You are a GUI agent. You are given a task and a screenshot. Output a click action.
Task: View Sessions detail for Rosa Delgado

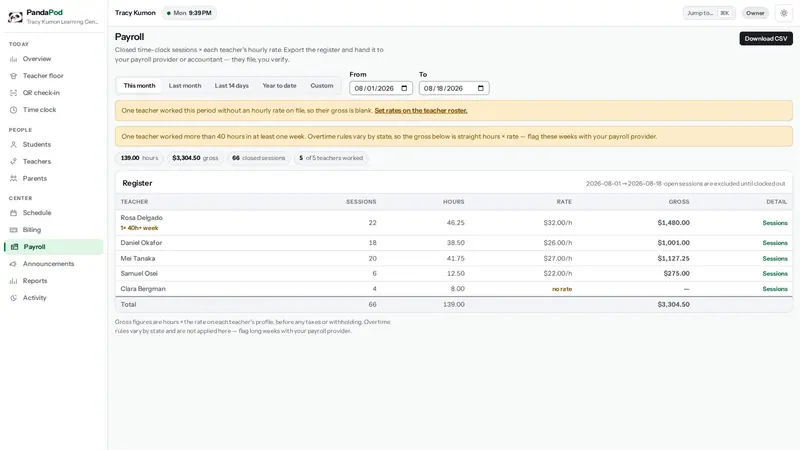click(774, 223)
